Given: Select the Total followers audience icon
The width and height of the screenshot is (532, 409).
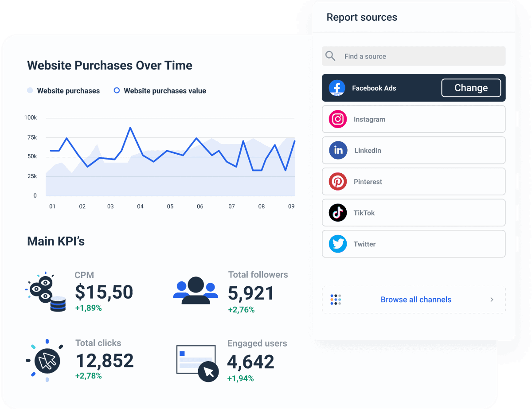Looking at the screenshot, I should point(196,290).
